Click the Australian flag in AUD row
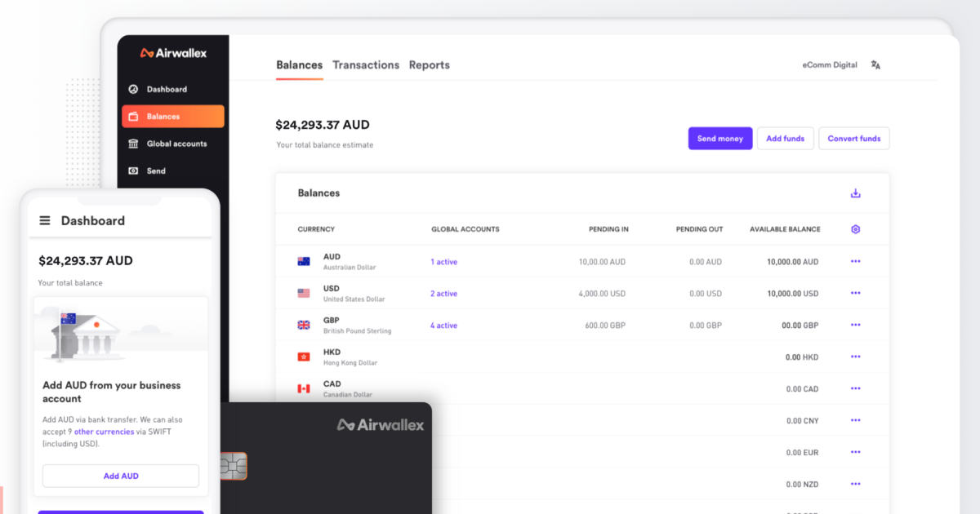 (x=304, y=262)
